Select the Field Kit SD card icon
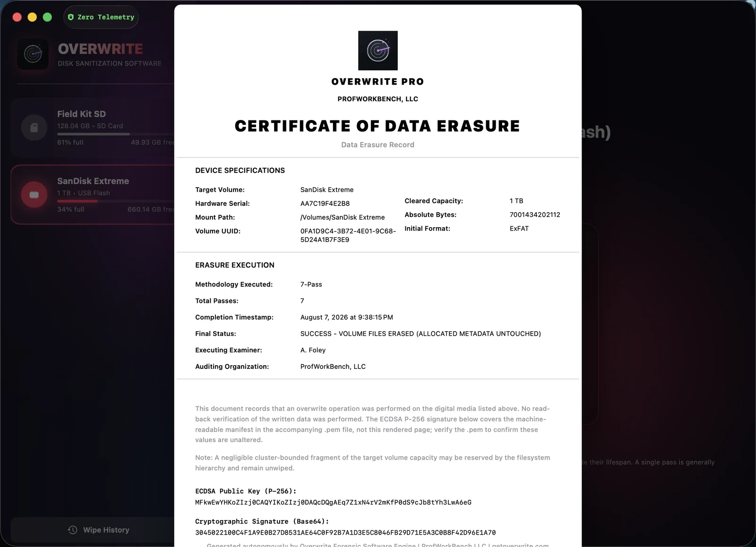This screenshot has width=756, height=547. coord(34,128)
